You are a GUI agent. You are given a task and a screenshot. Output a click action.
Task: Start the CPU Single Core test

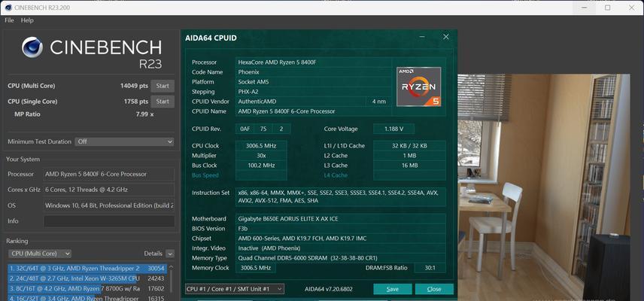tap(163, 102)
